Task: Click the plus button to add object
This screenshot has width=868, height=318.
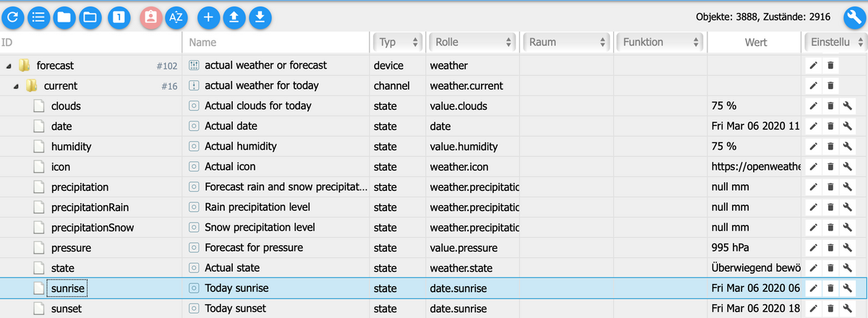Action: click(x=208, y=17)
